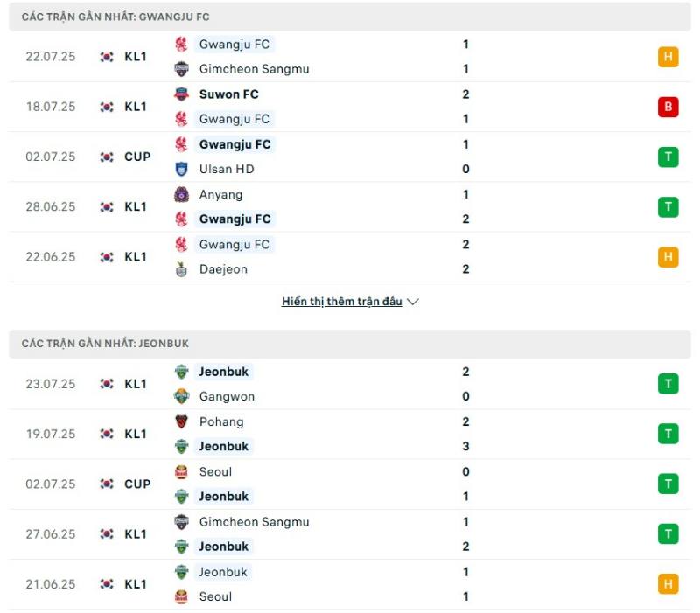700x613 pixels.
Task: Click the Ulsan HD shield logo
Action: click(181, 169)
